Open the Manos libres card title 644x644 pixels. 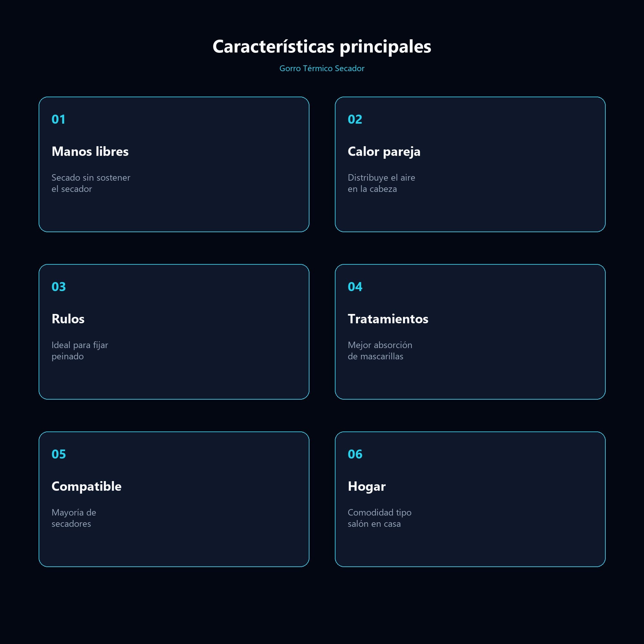click(x=90, y=151)
